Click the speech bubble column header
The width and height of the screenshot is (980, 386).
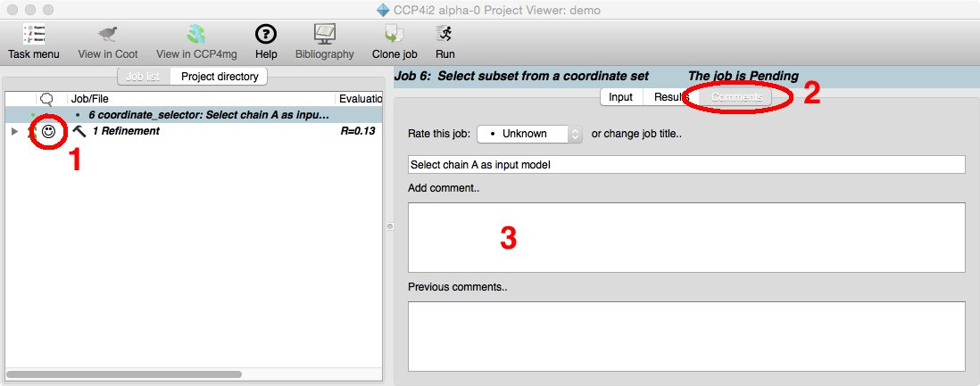tap(46, 99)
